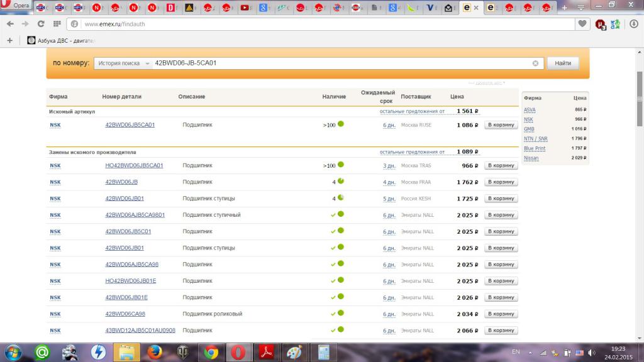Open part 42BWD06JB5CA01 link
644x362 pixels.
pos(130,125)
